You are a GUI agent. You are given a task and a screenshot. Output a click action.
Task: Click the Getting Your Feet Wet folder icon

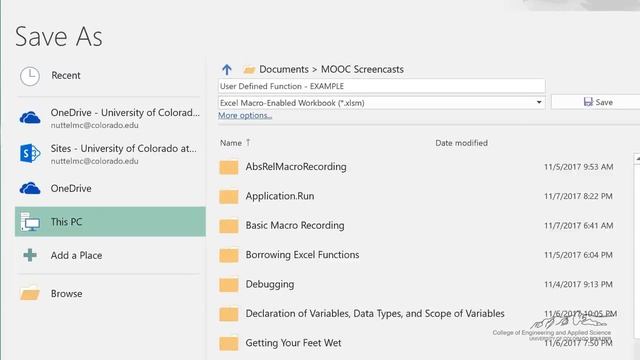coord(229,343)
